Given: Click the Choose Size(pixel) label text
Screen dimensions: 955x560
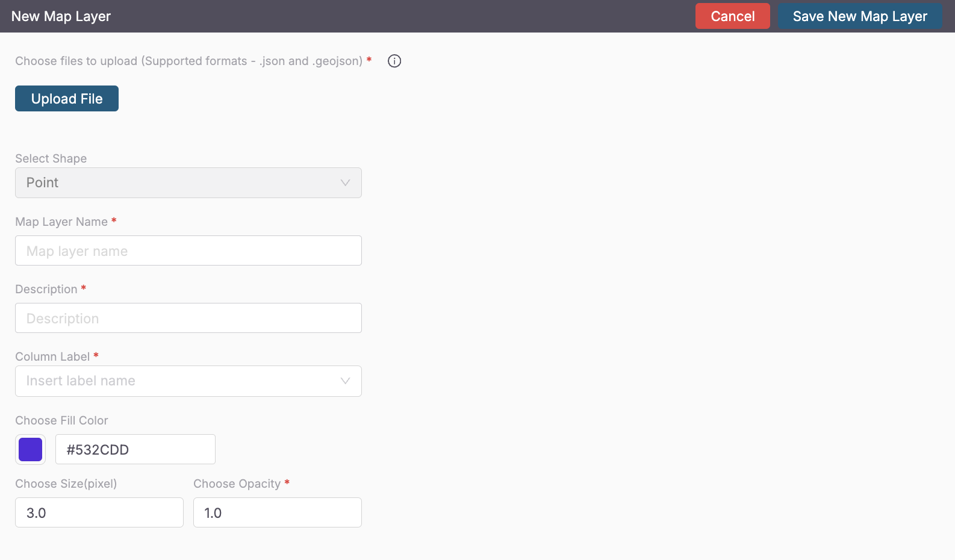Looking at the screenshot, I should (x=66, y=484).
